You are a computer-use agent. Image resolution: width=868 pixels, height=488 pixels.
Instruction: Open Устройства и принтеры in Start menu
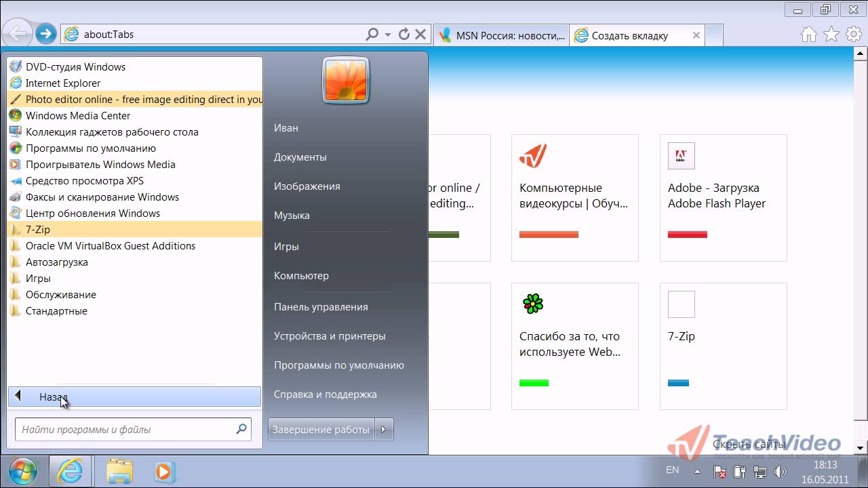330,335
